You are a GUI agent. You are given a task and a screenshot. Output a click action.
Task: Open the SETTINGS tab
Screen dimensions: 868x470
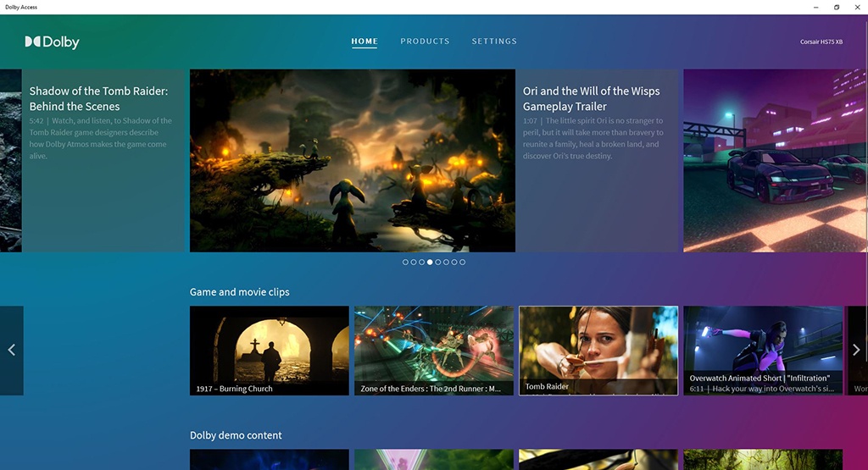[494, 41]
